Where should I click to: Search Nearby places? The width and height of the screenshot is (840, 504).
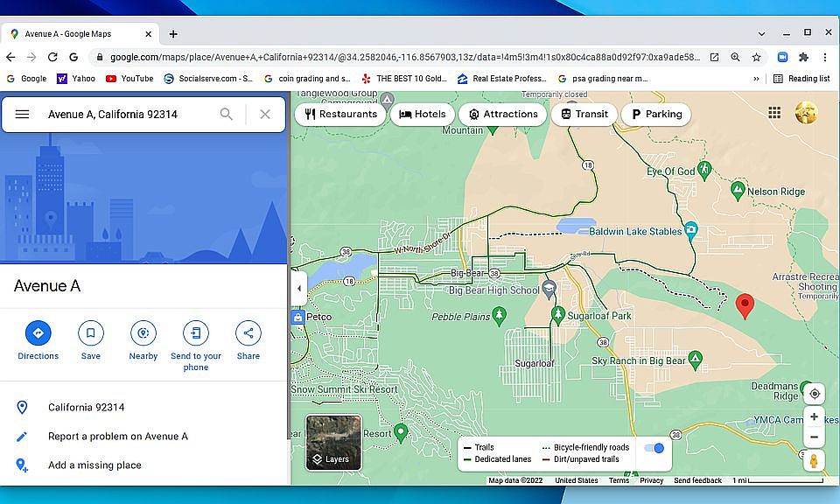(x=143, y=340)
